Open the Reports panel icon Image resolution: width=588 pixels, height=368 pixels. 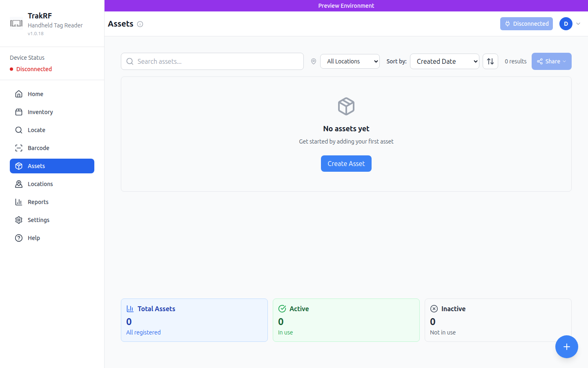pos(19,202)
